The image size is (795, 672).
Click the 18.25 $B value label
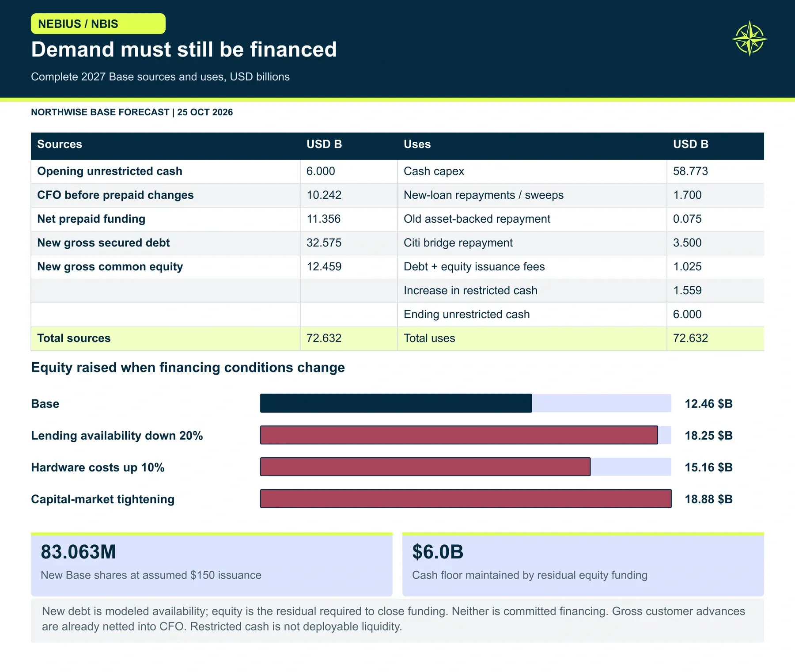click(x=708, y=435)
